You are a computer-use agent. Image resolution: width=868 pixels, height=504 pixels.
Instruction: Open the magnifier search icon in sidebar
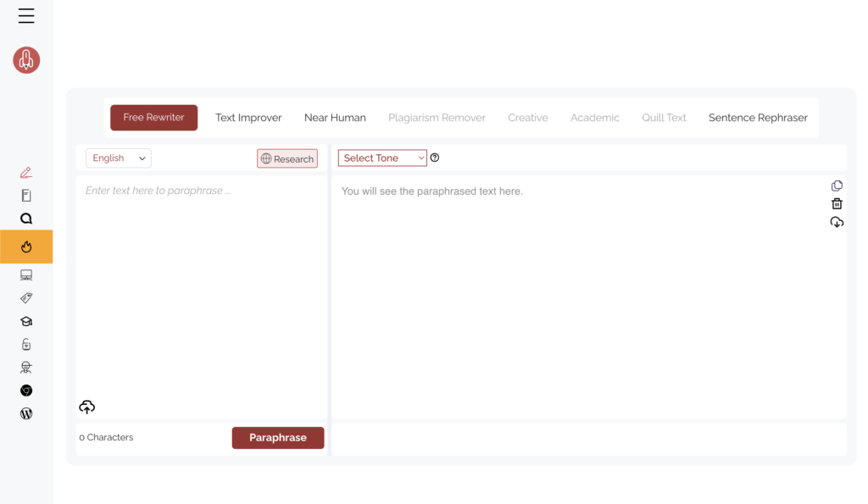[x=26, y=219]
